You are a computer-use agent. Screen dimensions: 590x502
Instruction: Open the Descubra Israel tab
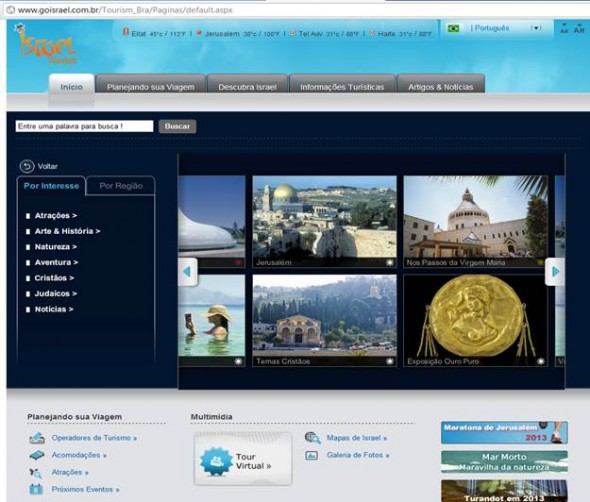click(x=247, y=86)
